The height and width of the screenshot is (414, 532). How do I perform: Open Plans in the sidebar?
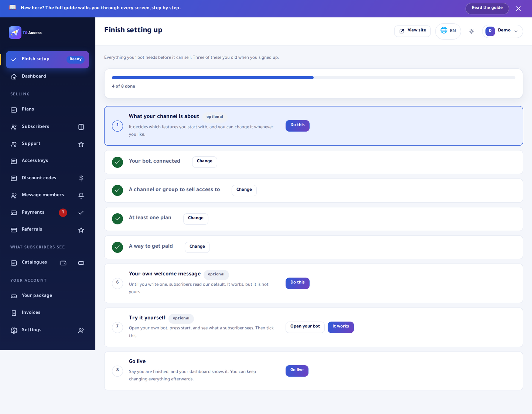point(47,109)
